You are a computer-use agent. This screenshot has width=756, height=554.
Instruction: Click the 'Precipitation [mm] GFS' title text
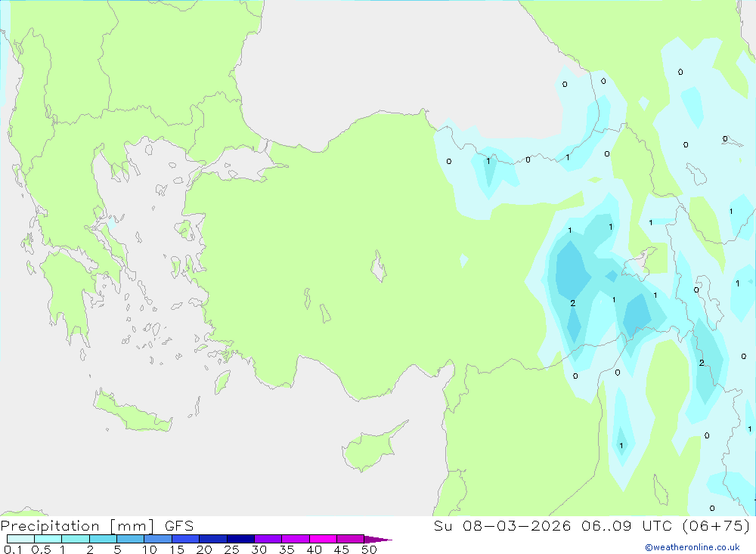pyautogui.click(x=97, y=526)
